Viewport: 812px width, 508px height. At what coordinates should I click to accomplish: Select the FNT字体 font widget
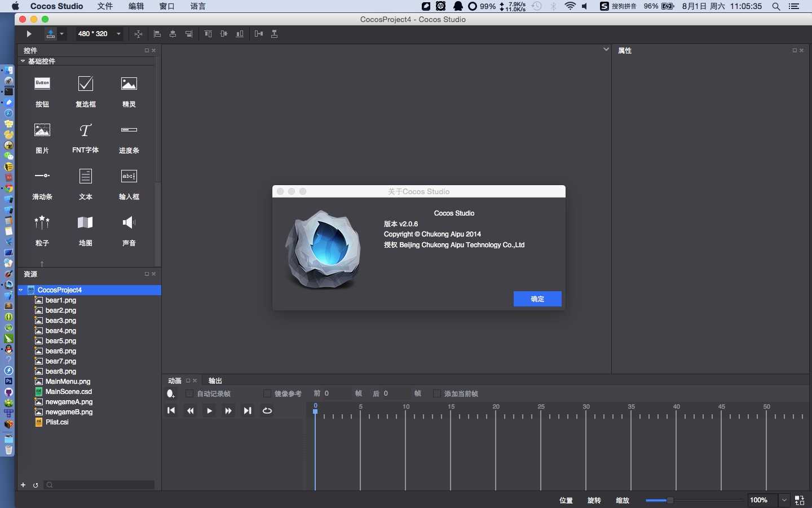pyautogui.click(x=86, y=138)
